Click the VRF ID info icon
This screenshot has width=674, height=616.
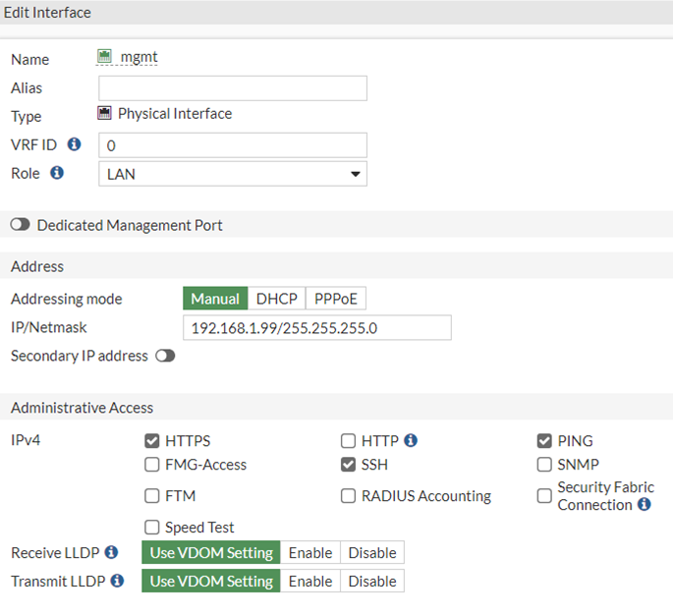pos(74,144)
